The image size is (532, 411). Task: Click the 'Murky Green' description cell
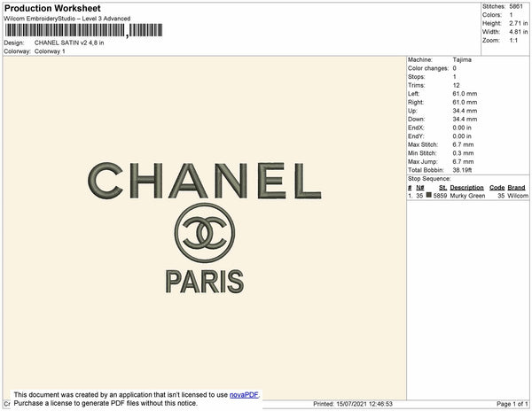467,196
